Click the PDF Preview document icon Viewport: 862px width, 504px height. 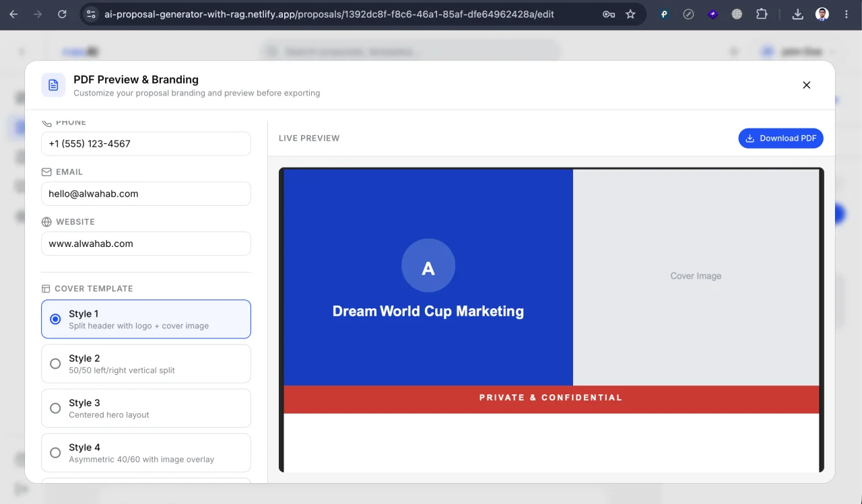click(53, 85)
